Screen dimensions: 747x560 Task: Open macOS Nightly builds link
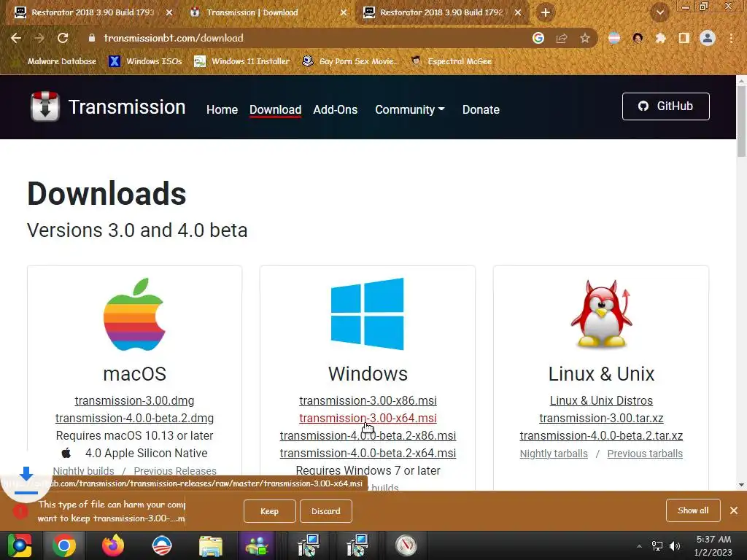[83, 470]
